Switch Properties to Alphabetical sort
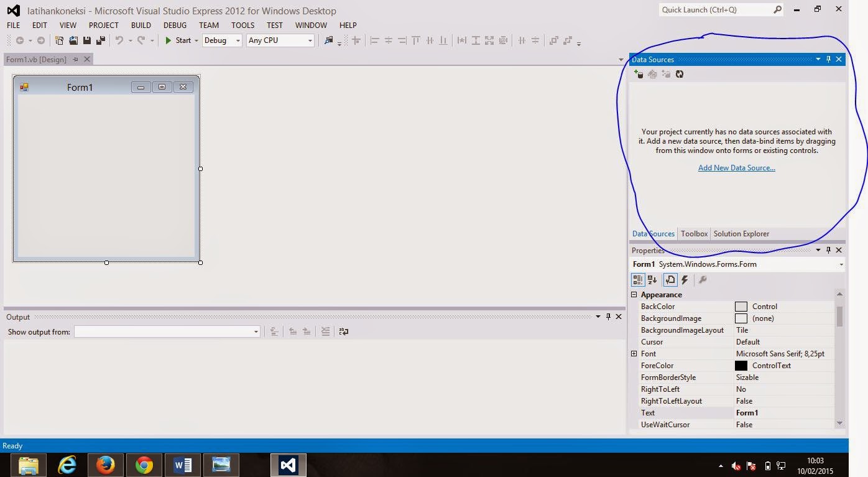Image resolution: width=868 pixels, height=477 pixels. point(652,280)
